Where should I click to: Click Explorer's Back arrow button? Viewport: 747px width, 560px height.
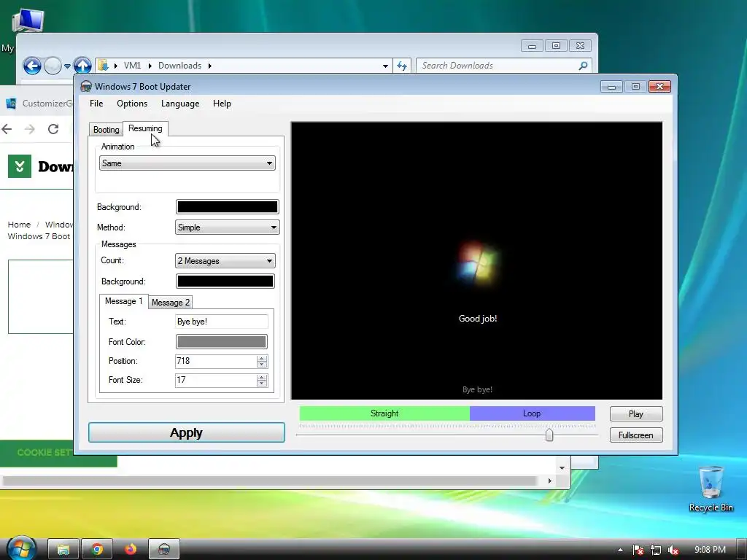[32, 65]
